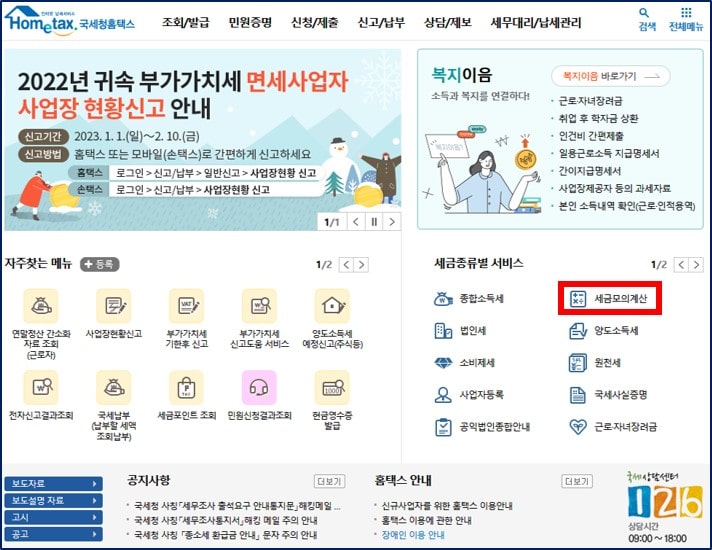The height and width of the screenshot is (550, 712).
Task: Click the Hometax logo
Action: [70, 21]
